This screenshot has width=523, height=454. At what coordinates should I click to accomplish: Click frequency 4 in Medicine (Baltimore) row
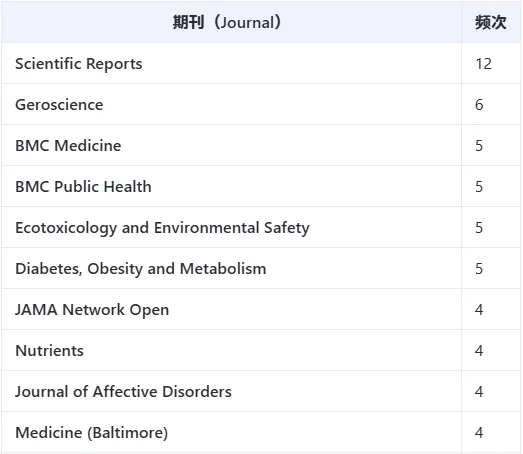click(x=479, y=433)
